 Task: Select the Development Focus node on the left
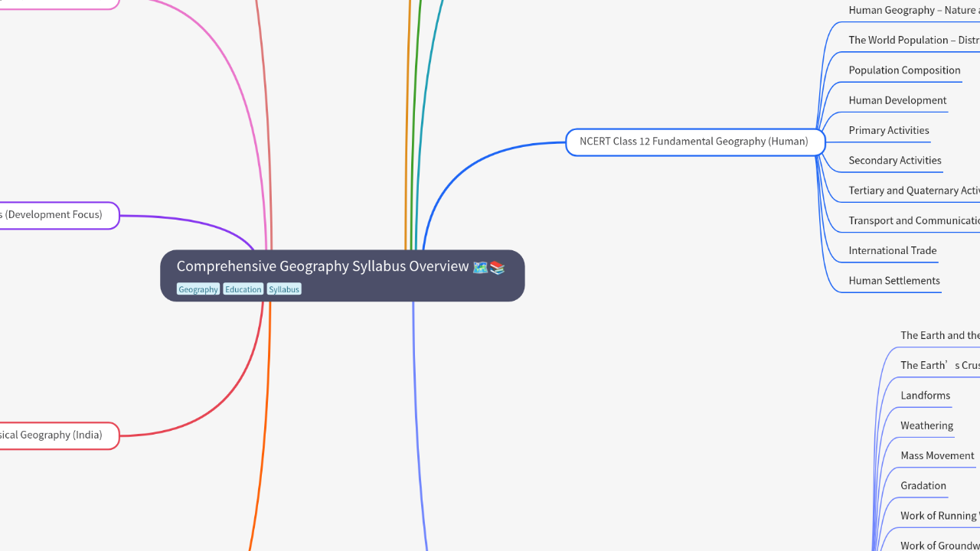(51, 215)
